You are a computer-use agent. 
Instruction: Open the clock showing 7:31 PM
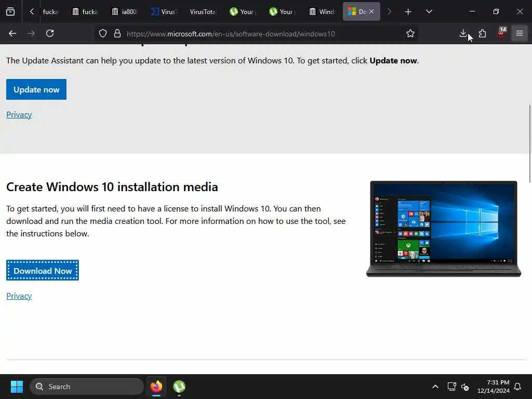click(494, 387)
